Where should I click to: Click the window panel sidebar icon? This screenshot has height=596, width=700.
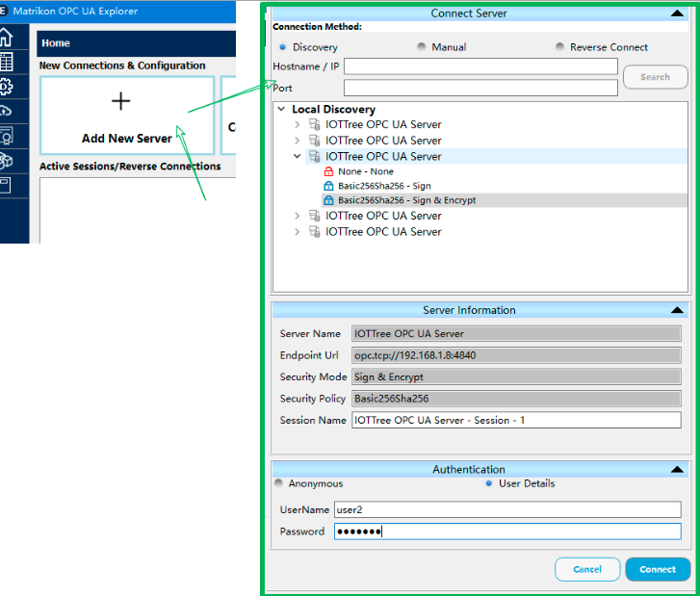pyautogui.click(x=6, y=185)
